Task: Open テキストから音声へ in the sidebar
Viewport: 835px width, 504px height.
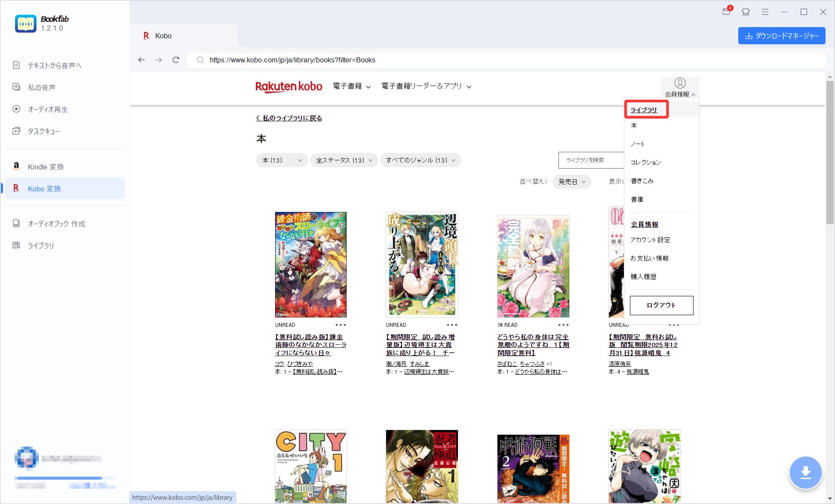Action: tap(54, 65)
